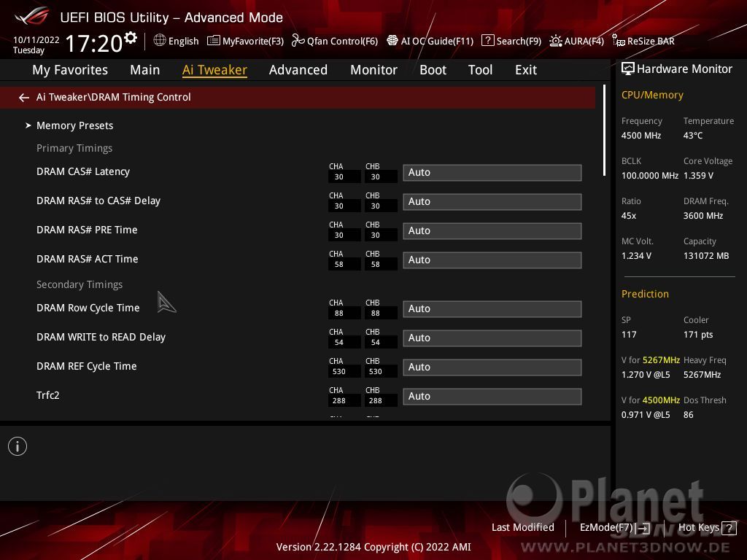
Task: Open AURA(F4) lighting settings
Action: click(576, 41)
